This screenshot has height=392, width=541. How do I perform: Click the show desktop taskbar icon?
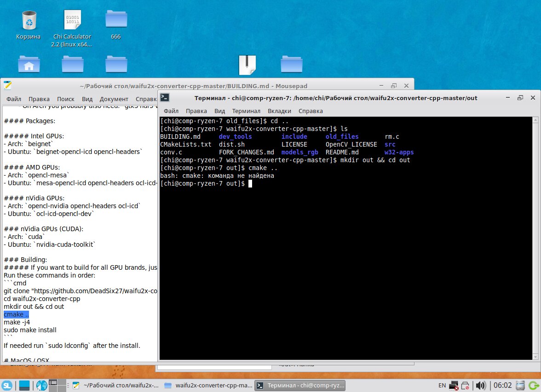point(24,385)
